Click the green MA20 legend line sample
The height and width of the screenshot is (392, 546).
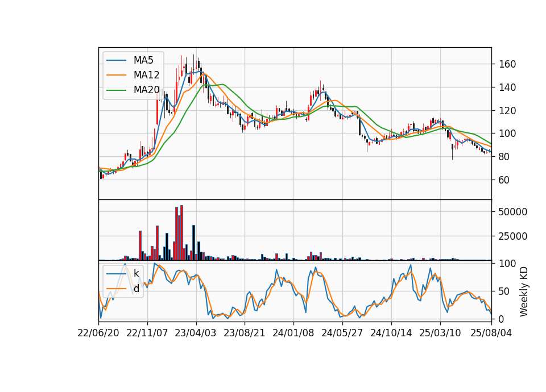tap(116, 90)
